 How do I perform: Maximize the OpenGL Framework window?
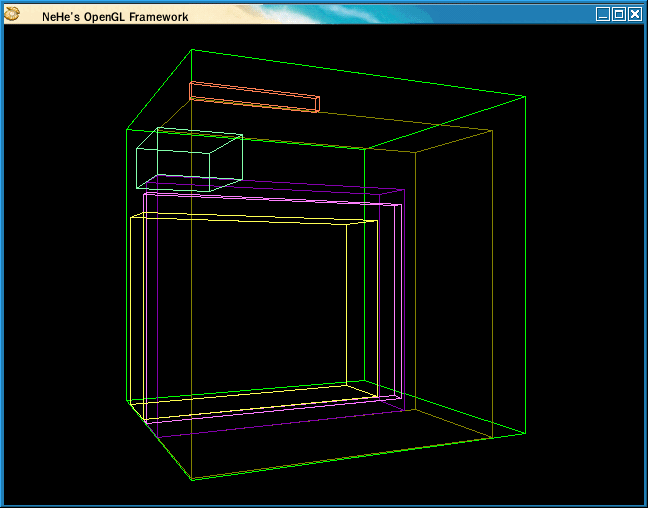point(618,14)
